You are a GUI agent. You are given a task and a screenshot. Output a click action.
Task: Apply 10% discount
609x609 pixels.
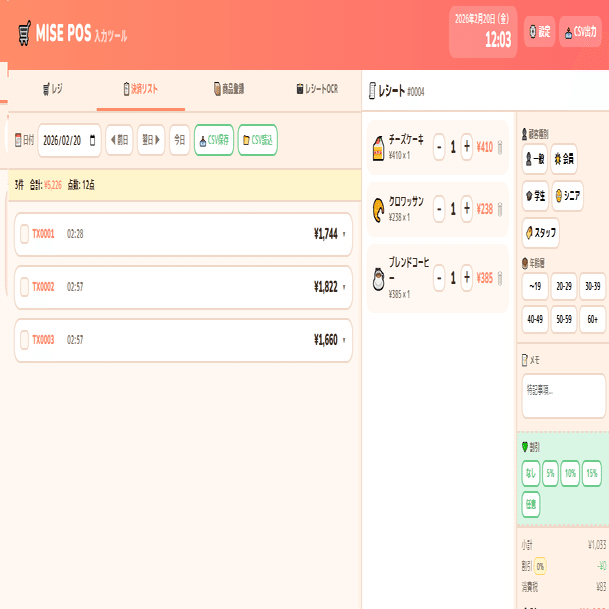(x=570, y=473)
